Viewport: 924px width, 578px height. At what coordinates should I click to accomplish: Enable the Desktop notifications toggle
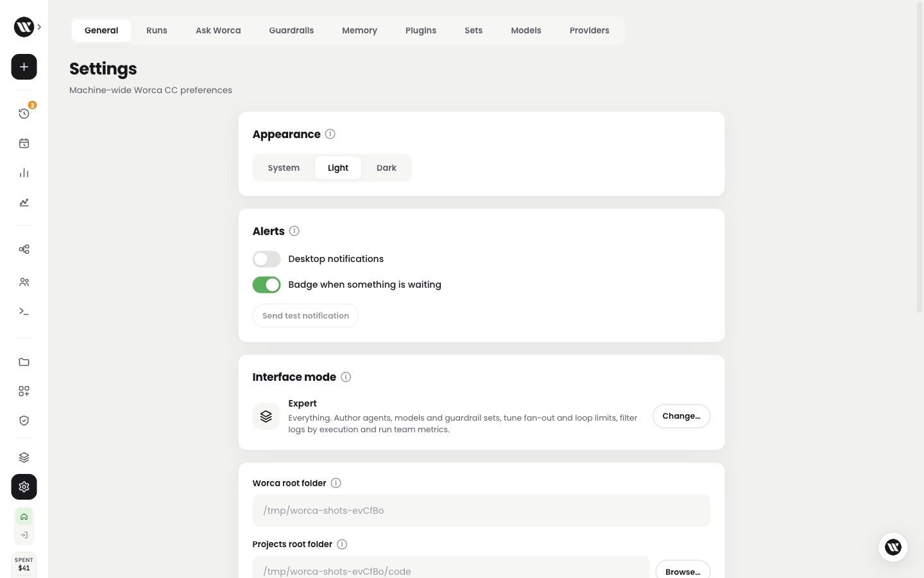click(x=266, y=259)
